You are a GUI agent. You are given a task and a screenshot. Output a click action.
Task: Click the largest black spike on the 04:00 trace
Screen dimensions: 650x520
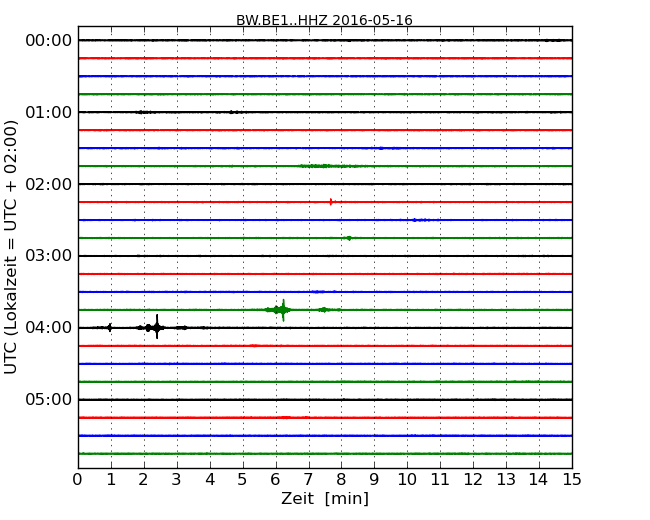(x=157, y=327)
